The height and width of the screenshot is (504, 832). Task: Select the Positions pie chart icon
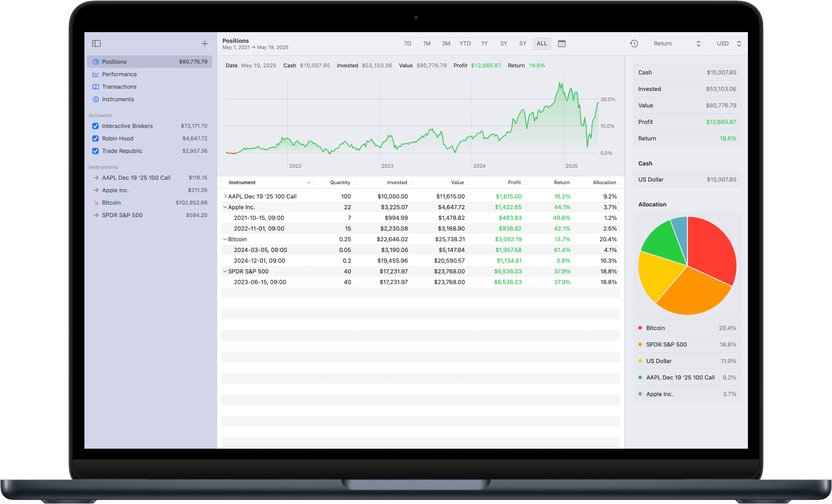96,61
